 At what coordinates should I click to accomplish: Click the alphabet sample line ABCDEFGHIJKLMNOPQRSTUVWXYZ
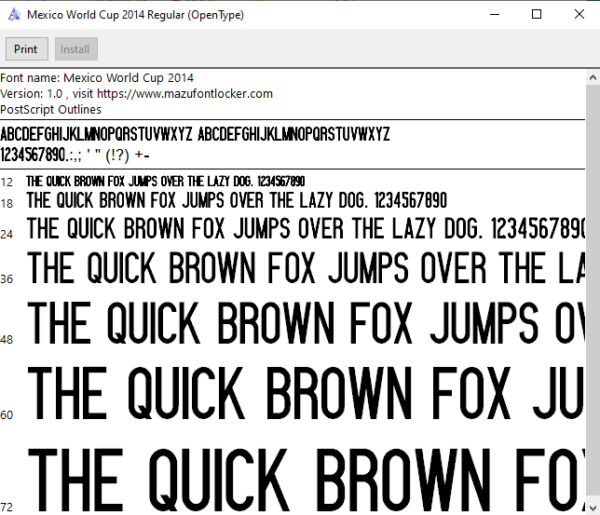(195, 134)
